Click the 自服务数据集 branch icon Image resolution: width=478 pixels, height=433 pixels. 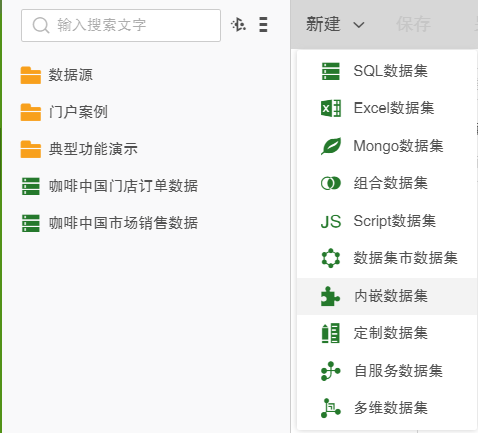[x=331, y=371]
